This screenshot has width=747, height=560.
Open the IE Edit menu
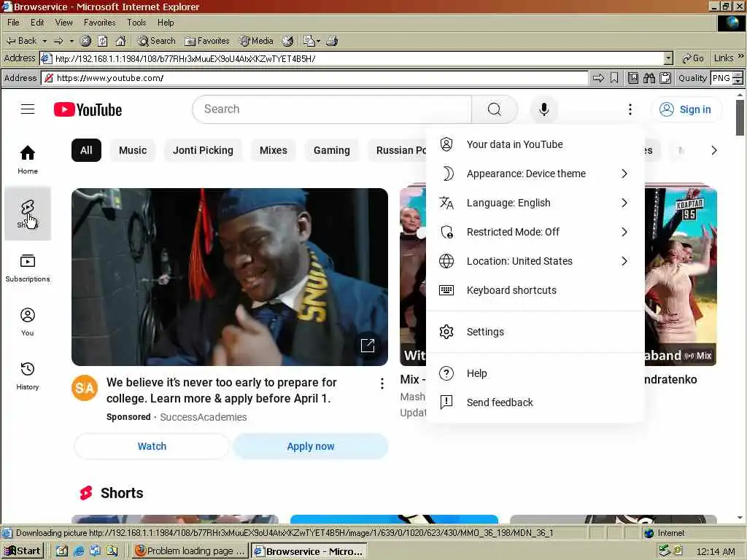[37, 23]
